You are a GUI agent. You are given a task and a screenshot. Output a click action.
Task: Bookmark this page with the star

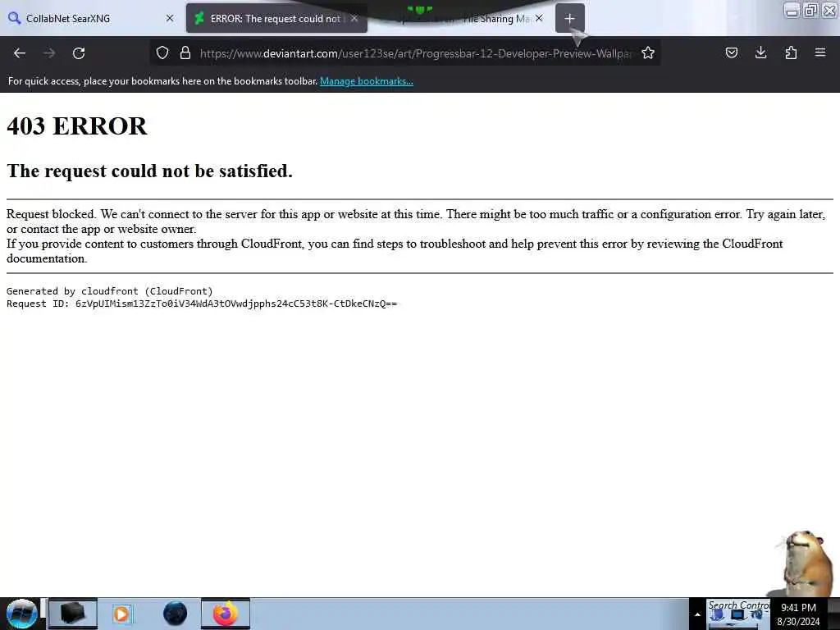648,52
